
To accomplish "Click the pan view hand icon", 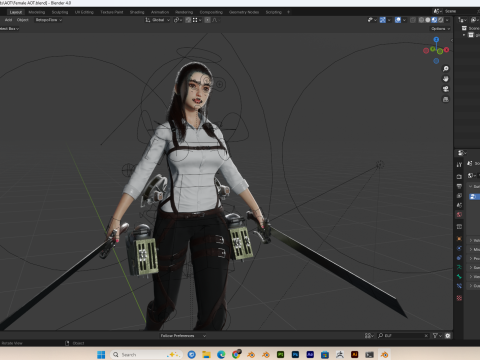I will coord(446,79).
